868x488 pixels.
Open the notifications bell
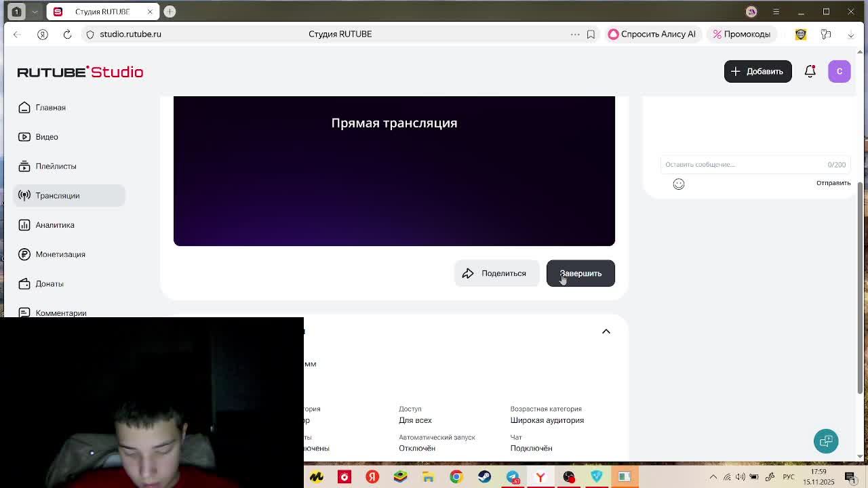tap(810, 71)
